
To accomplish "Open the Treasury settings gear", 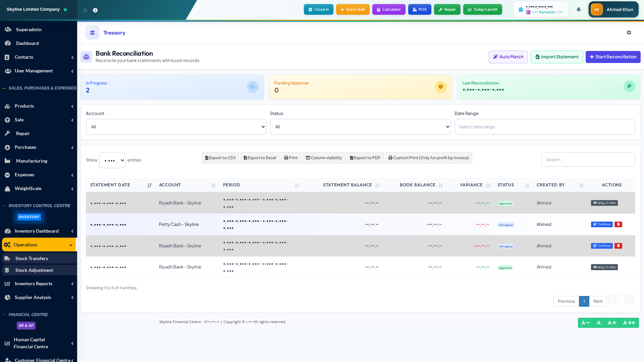I will click(x=629, y=33).
